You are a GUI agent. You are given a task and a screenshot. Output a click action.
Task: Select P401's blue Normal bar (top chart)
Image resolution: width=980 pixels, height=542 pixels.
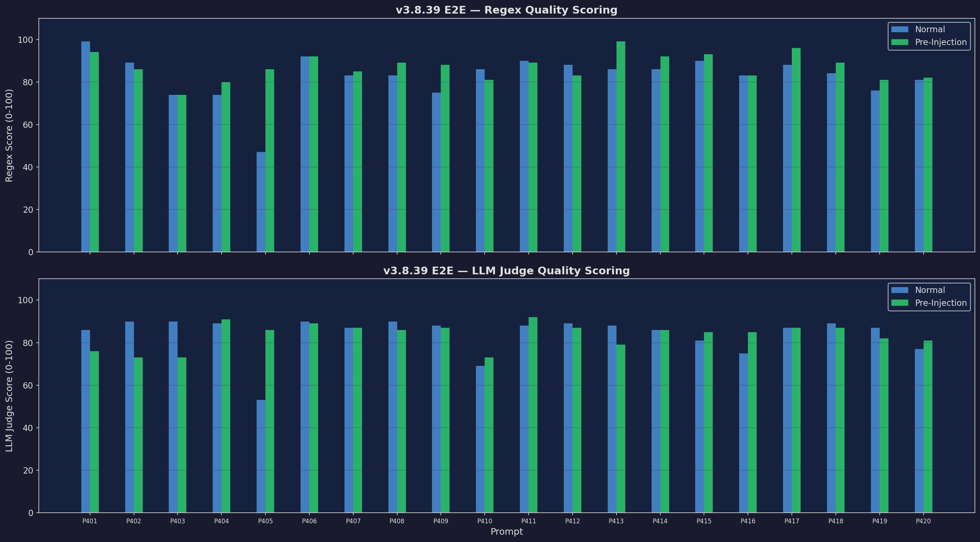pyautogui.click(x=86, y=152)
